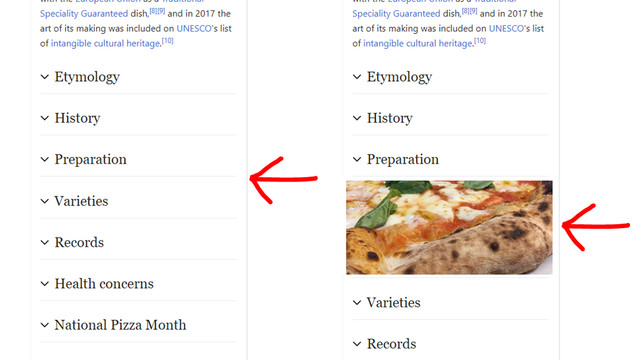Expand Etymology section in right panel

tap(357, 77)
